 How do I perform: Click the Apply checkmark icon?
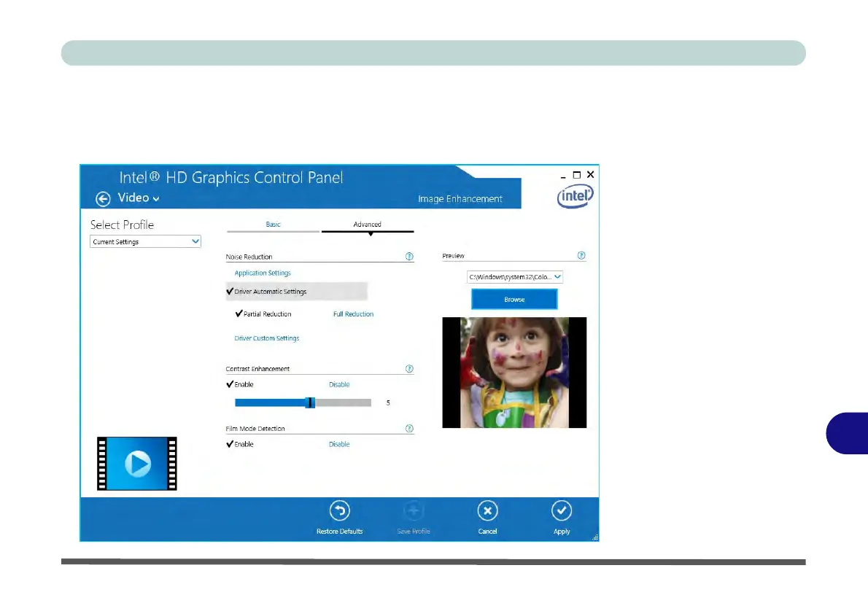pos(562,510)
